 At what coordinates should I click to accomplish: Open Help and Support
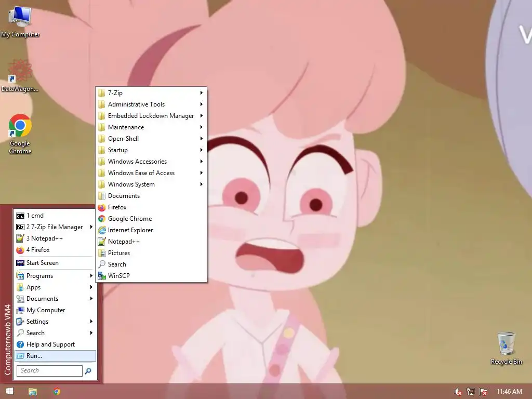click(x=55, y=344)
